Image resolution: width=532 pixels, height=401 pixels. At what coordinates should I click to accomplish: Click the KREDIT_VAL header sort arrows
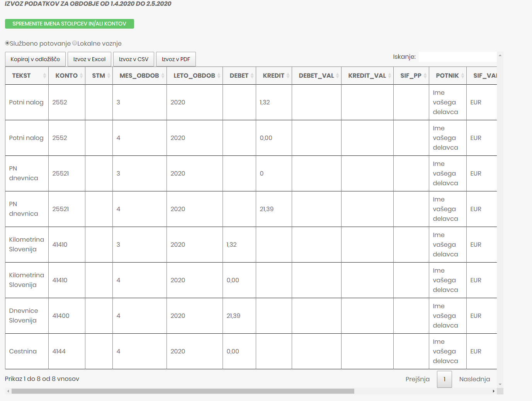point(389,76)
